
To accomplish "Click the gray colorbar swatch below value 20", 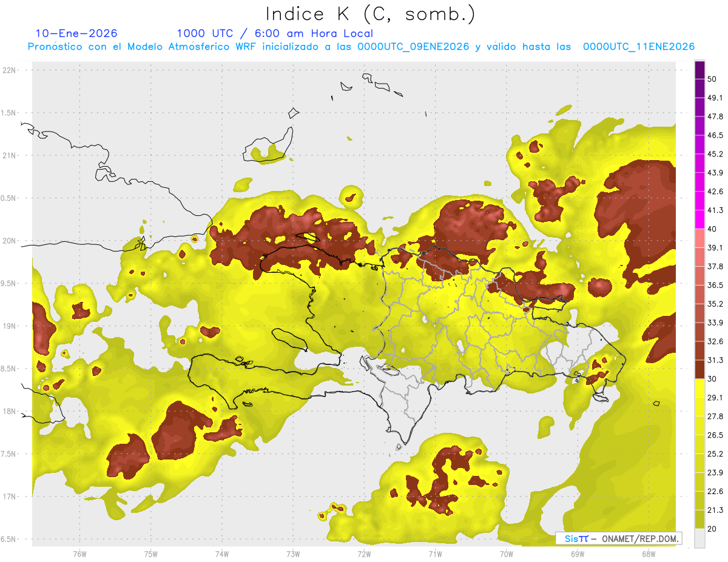I will [699, 538].
